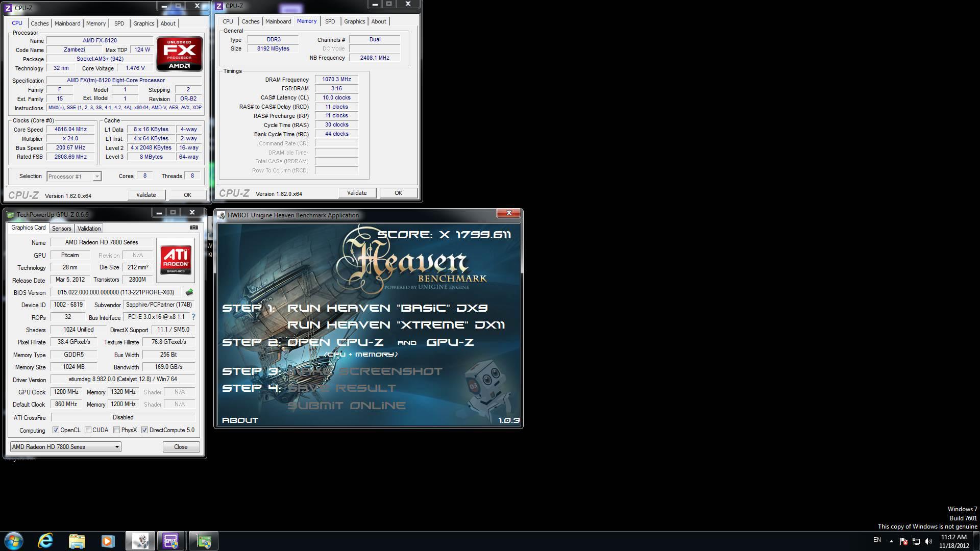
Task: Select Graphics Card tab in GPU-Z
Action: [29, 228]
